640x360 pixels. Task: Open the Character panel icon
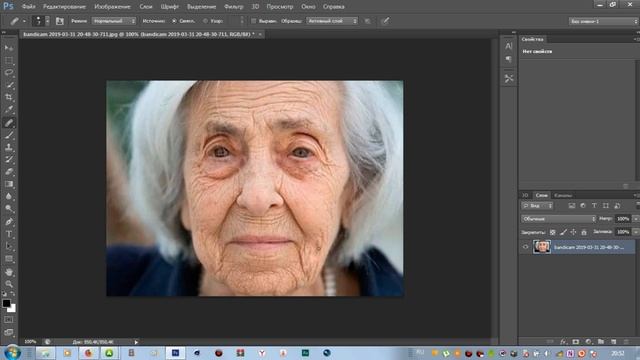tap(509, 46)
